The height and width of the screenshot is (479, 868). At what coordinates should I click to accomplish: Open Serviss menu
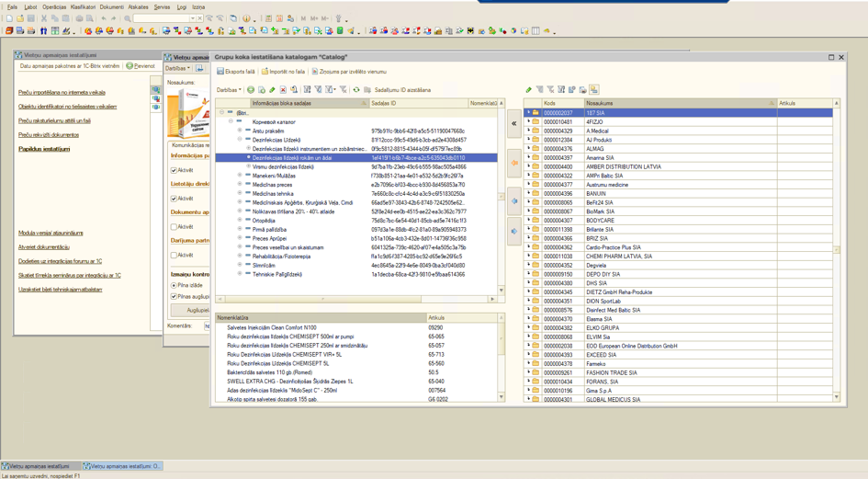click(x=162, y=7)
